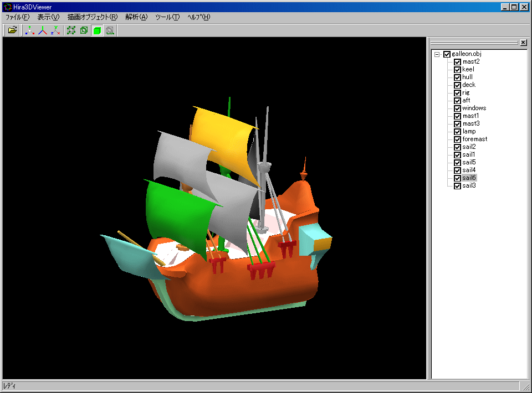Uncheck the galleon.obj root checkbox
Viewport: 532px width, 393px height.
point(447,54)
